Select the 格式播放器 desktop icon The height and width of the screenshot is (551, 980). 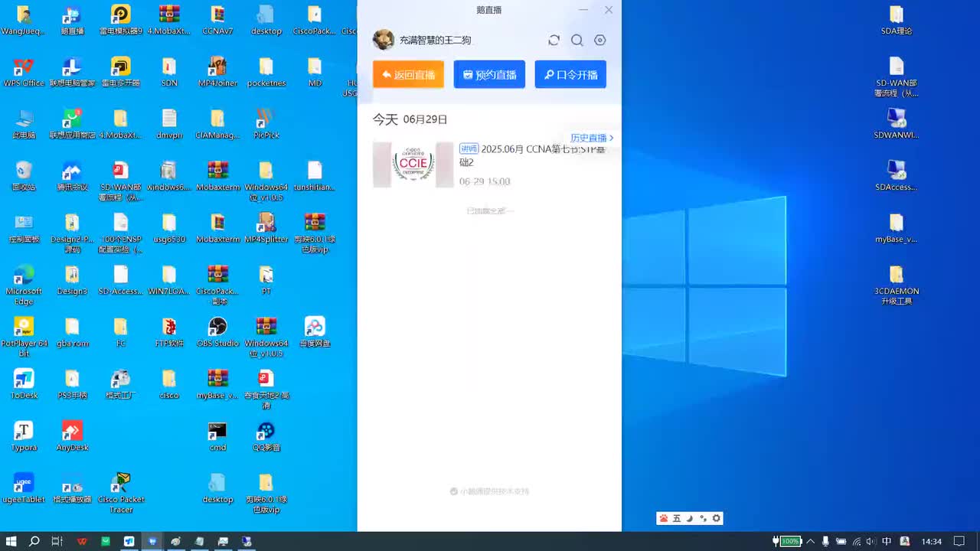pyautogui.click(x=72, y=488)
